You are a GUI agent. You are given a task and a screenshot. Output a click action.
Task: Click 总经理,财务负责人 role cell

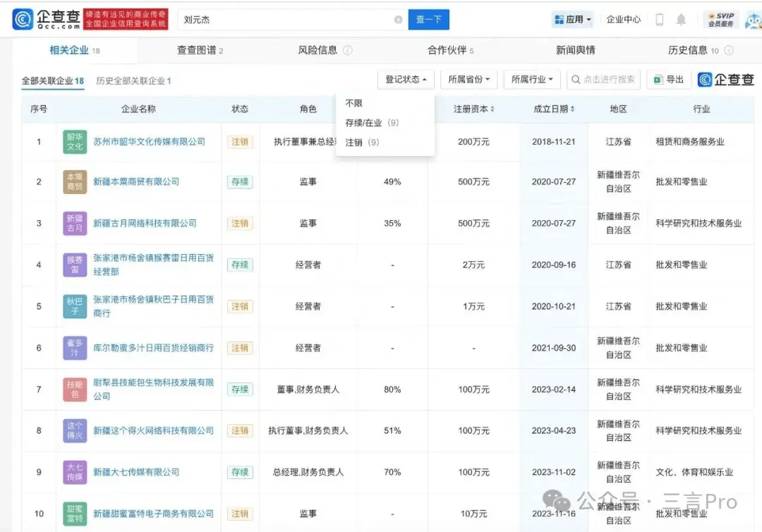click(308, 472)
